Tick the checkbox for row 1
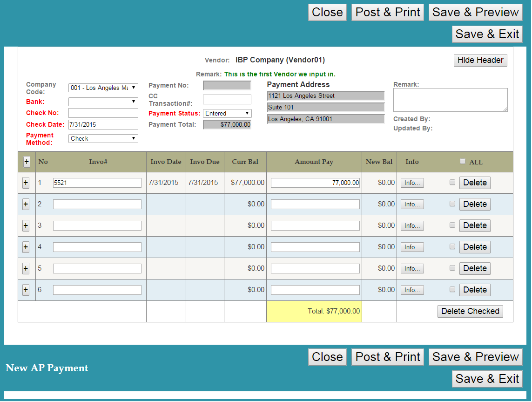Image resolution: width=532 pixels, height=402 pixels. [452, 183]
